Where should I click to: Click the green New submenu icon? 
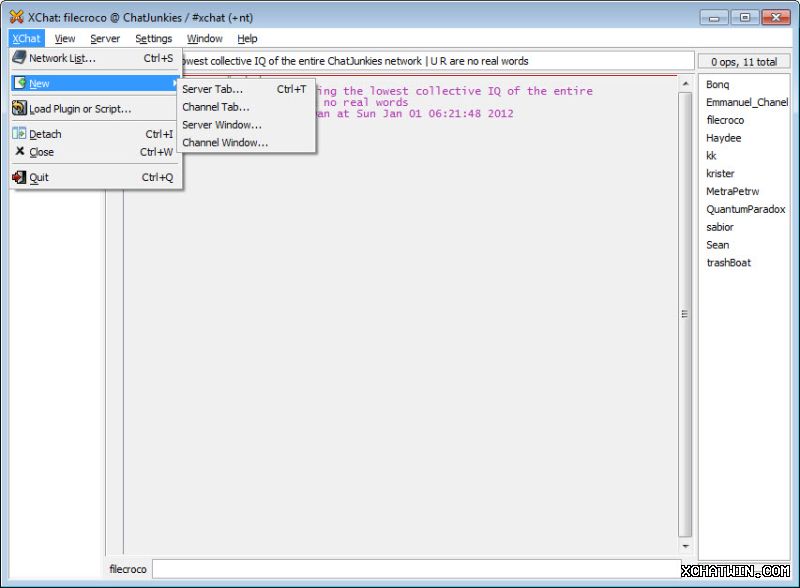click(19, 83)
